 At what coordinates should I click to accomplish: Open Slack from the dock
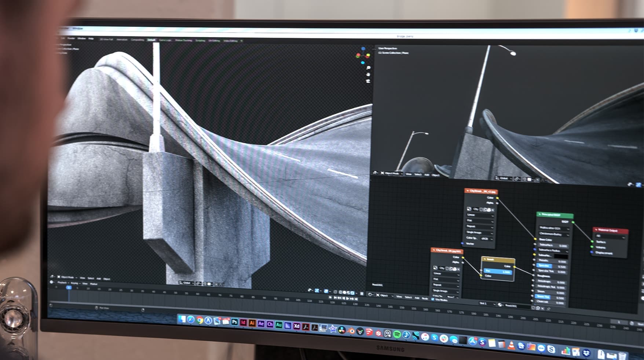click(x=444, y=338)
